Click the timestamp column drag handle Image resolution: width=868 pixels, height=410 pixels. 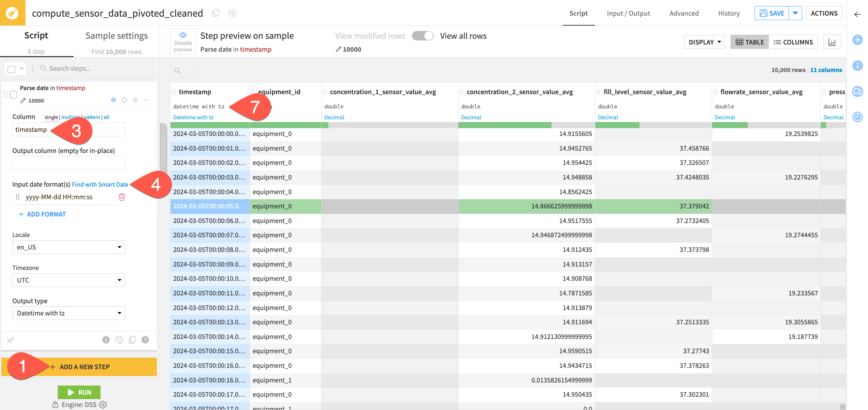coord(174,92)
